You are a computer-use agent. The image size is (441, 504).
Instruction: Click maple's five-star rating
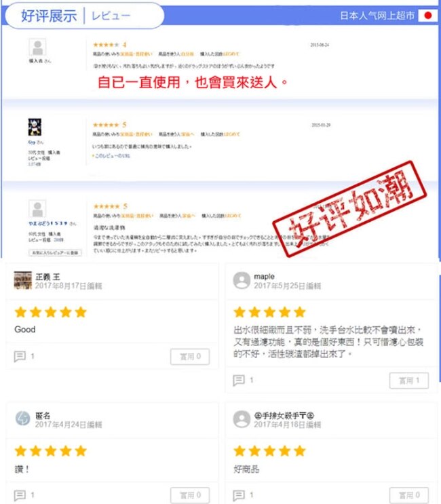[269, 312]
